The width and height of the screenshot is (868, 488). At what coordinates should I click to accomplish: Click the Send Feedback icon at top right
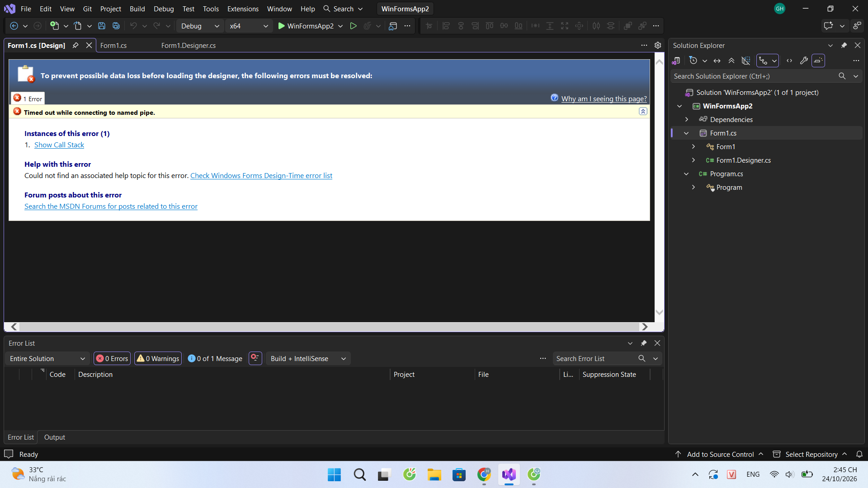pos(858,26)
